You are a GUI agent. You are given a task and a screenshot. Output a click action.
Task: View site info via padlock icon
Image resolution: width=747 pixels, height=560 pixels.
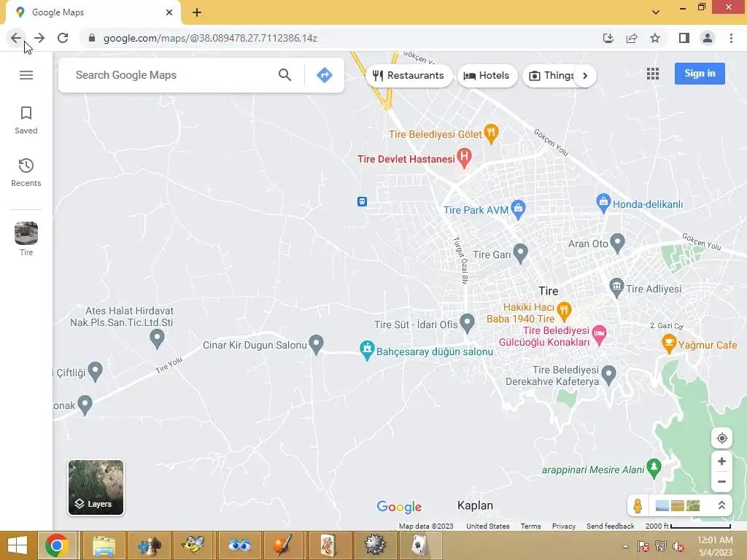92,38
